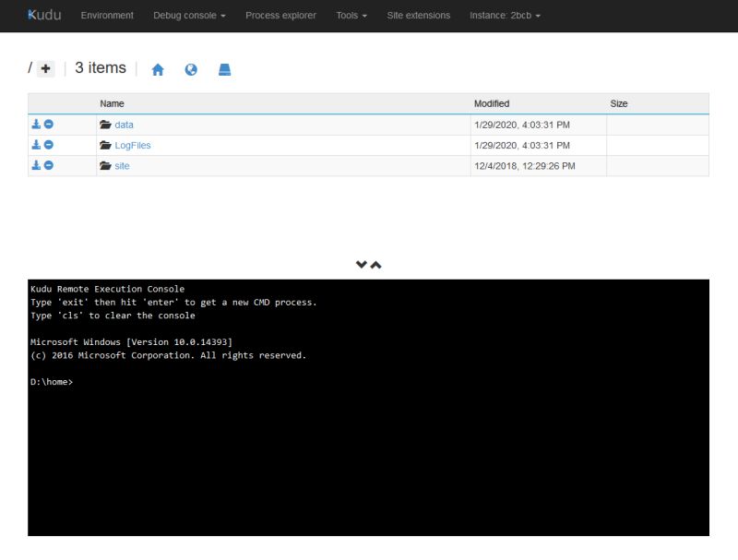Click the 12/4/2018, 12:29:26 PM modified cell
Image resolution: width=738 pixels, height=560 pixels.
tap(538, 166)
